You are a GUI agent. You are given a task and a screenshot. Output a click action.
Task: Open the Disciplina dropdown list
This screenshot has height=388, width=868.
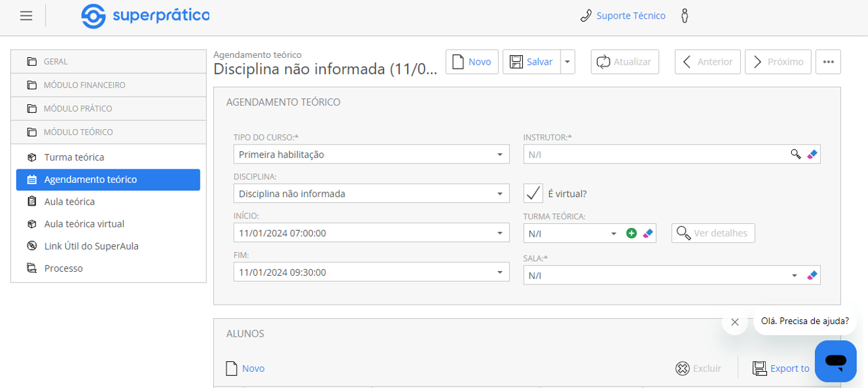pyautogui.click(x=499, y=194)
